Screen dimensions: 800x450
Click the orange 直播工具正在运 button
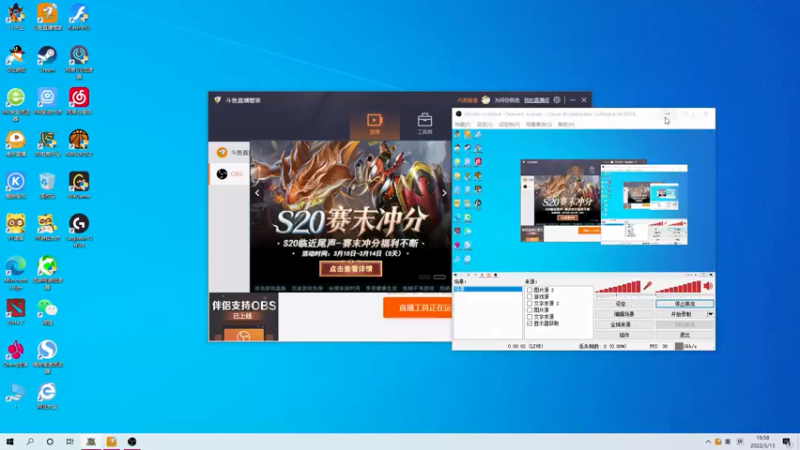click(417, 308)
